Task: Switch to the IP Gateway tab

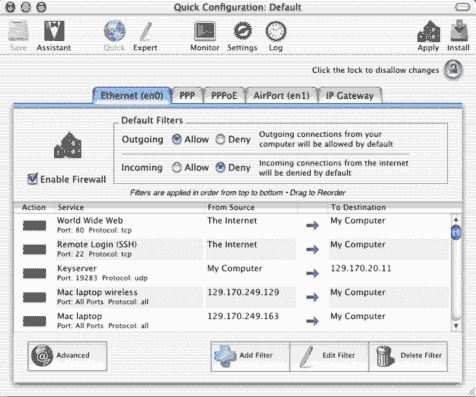Action: coord(350,96)
